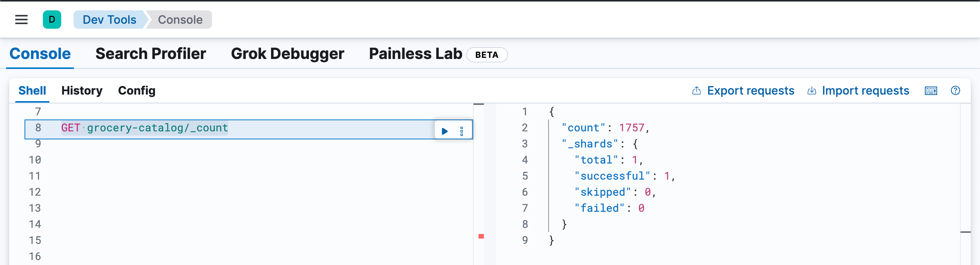Click editor line number 12

tap(35, 192)
